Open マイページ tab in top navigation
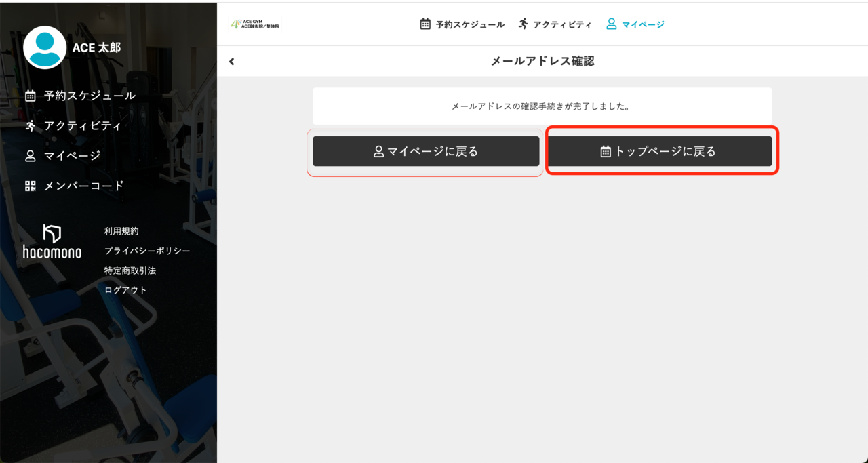 [635, 24]
